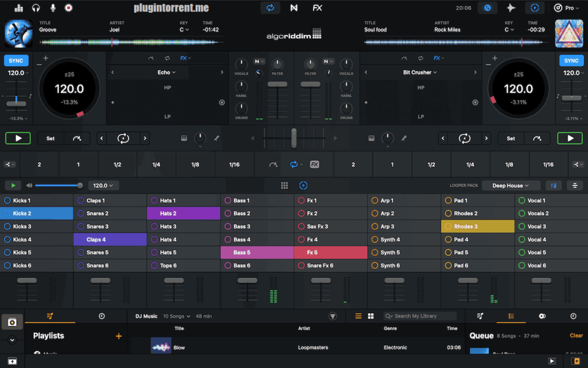Click the Soul food album artwork
The width and height of the screenshot is (588, 368).
coord(569,33)
